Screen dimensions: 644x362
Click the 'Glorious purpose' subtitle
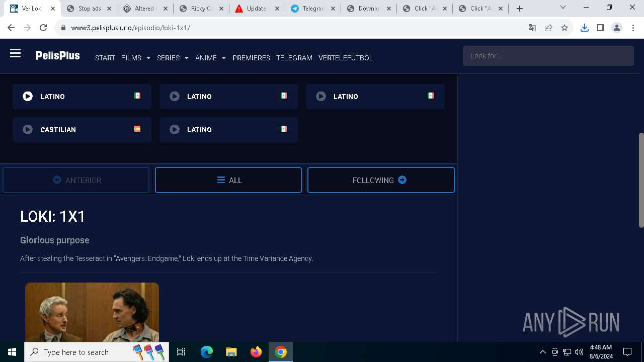pyautogui.click(x=55, y=240)
